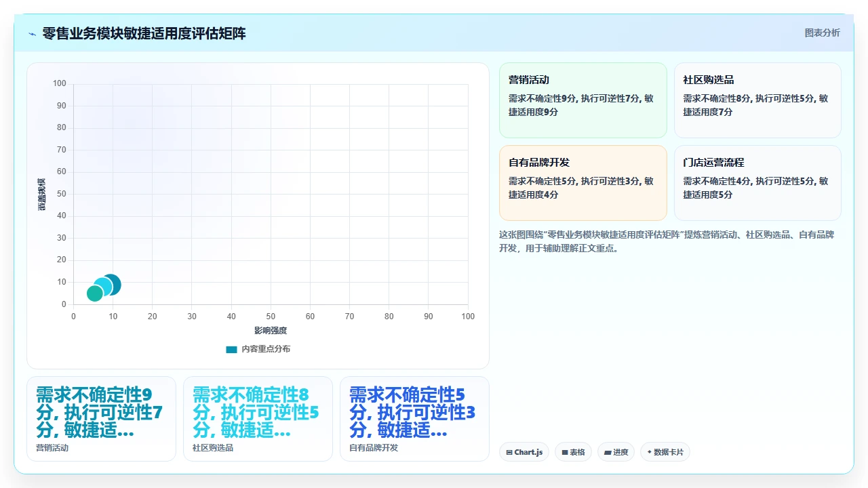Click the 表格 chip icon

(x=565, y=452)
